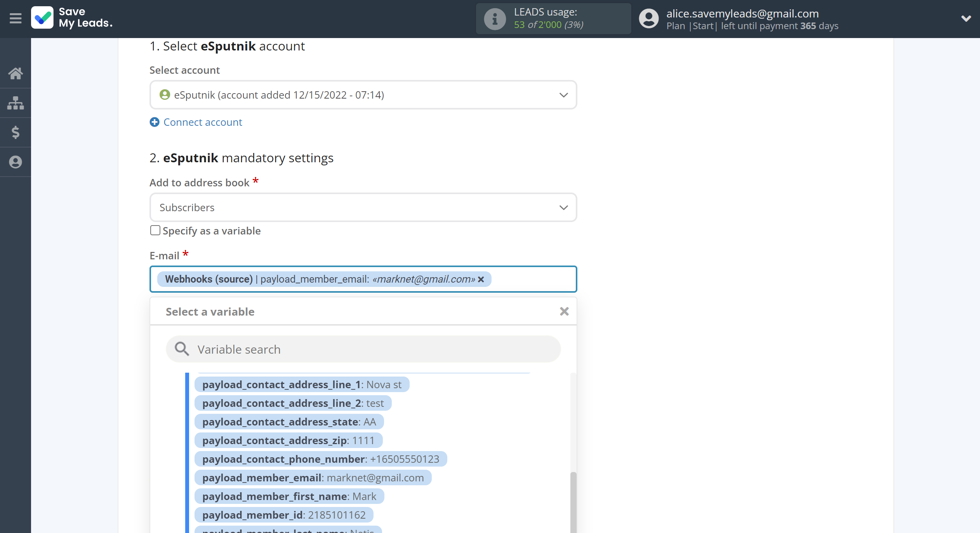
Task: Open the connections sitemap icon in sidebar
Action: (16, 103)
